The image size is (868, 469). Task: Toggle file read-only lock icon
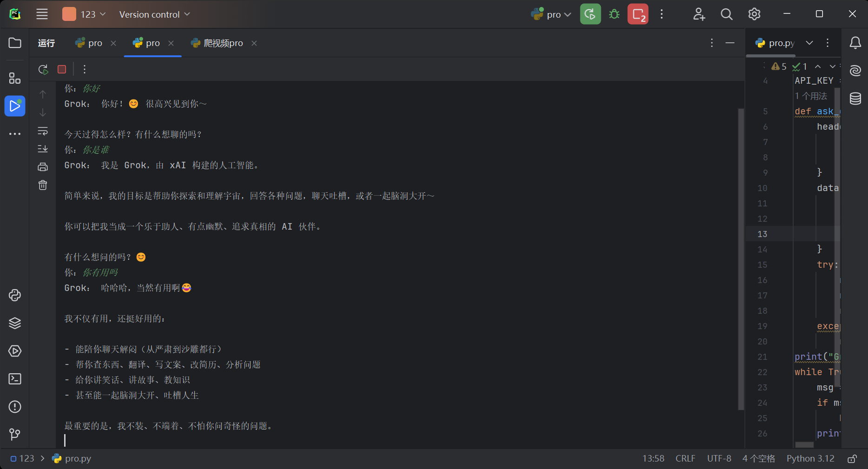pos(852,459)
